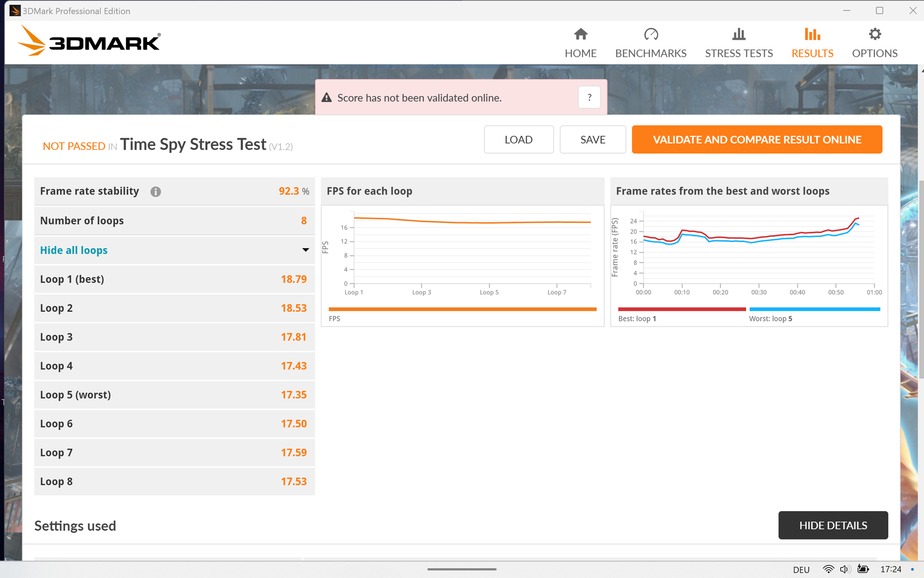The height and width of the screenshot is (578, 924).
Task: Collapse the list with the Hide all loops arrow
Action: point(305,250)
